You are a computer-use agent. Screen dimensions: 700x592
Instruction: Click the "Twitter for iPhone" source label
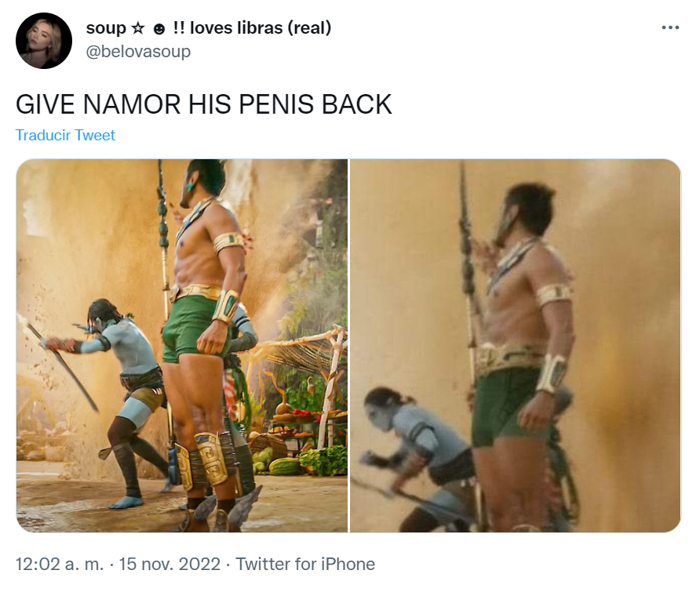coord(305,564)
